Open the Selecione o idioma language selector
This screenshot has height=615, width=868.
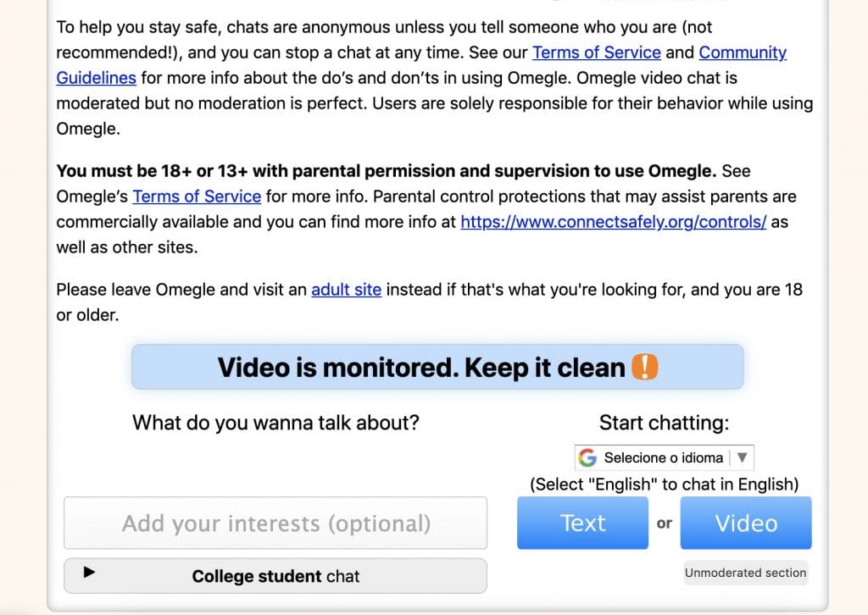665,458
